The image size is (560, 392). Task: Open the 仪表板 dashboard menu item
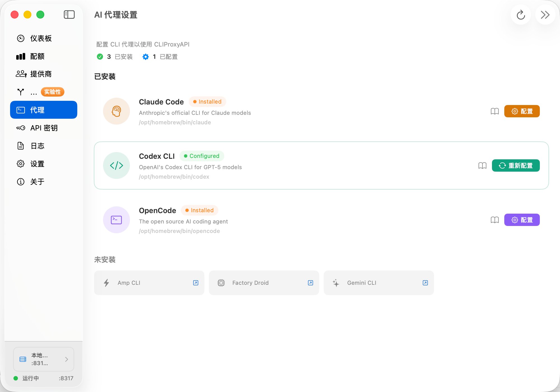[x=41, y=38]
